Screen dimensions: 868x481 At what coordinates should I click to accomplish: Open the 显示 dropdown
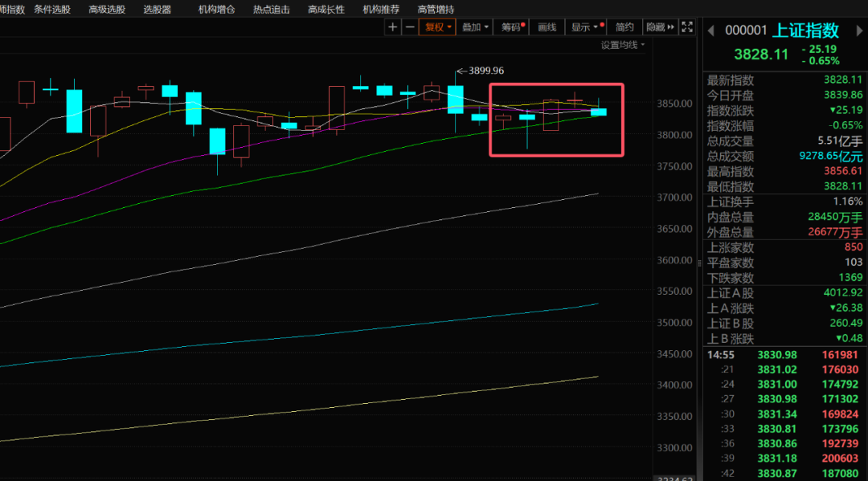(x=586, y=27)
